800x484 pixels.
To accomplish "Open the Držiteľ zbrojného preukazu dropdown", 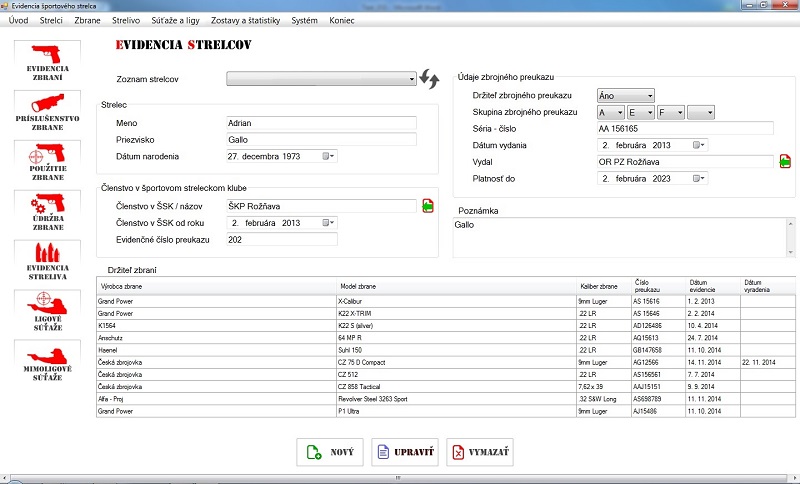I will (649, 95).
